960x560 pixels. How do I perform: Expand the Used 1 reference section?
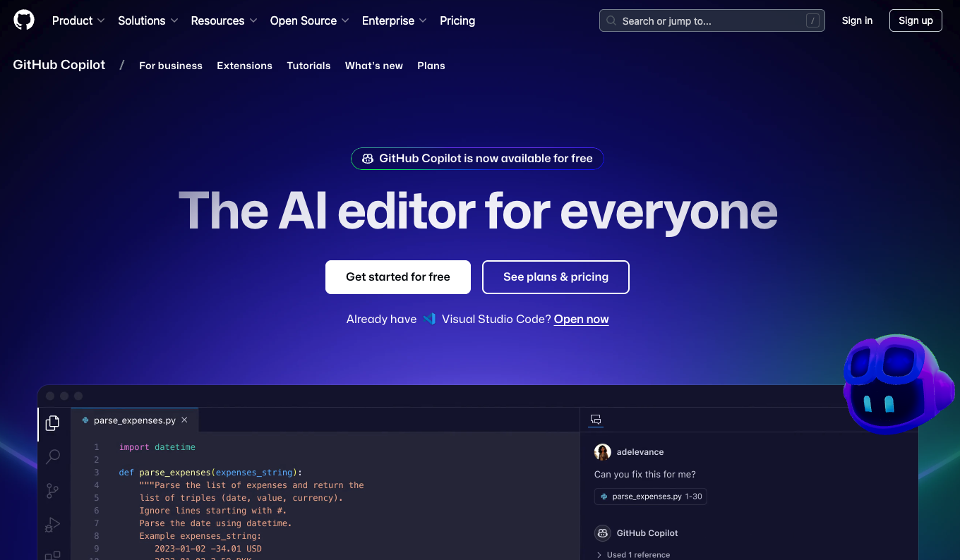(x=633, y=555)
